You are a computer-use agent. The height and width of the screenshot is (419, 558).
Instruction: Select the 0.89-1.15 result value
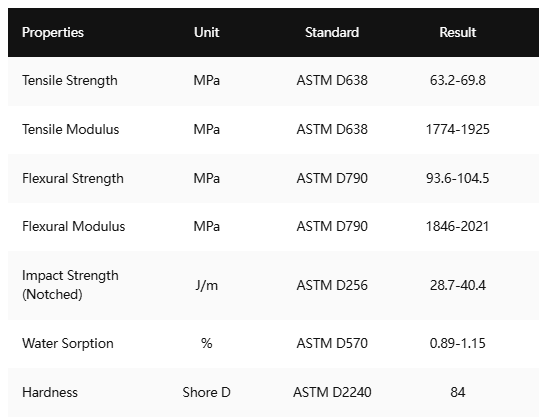pyautogui.click(x=458, y=343)
